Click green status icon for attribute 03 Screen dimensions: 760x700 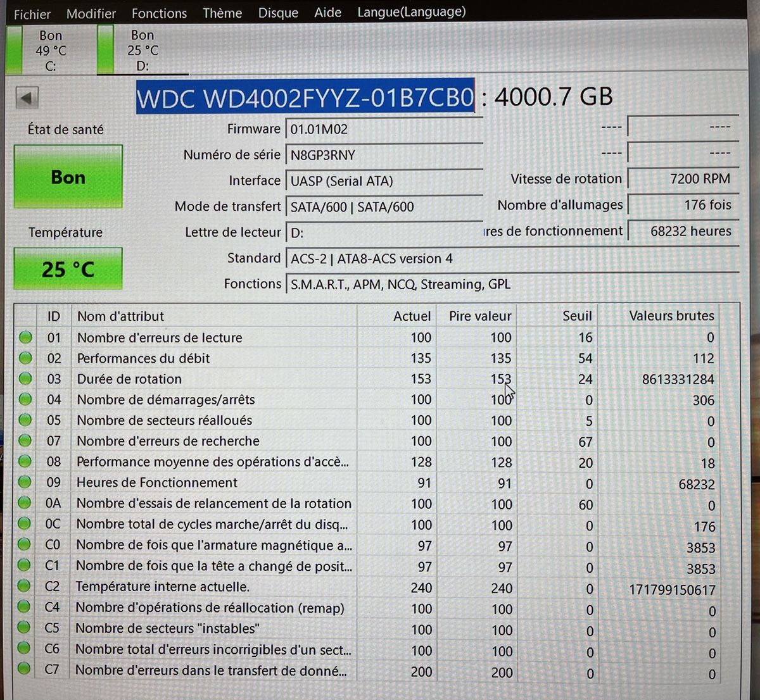click(x=25, y=378)
